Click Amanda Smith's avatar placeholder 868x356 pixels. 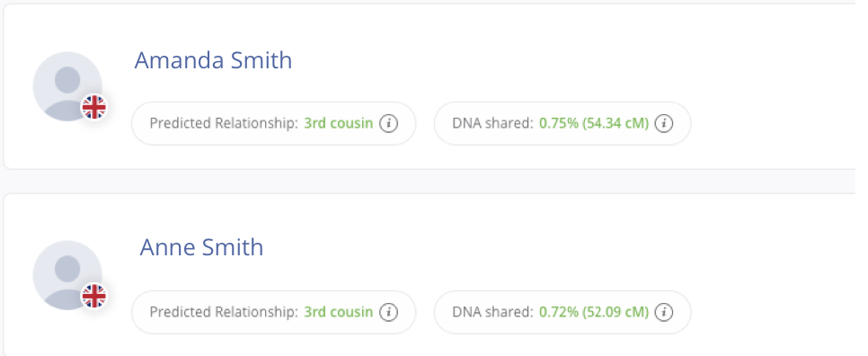pos(67,86)
